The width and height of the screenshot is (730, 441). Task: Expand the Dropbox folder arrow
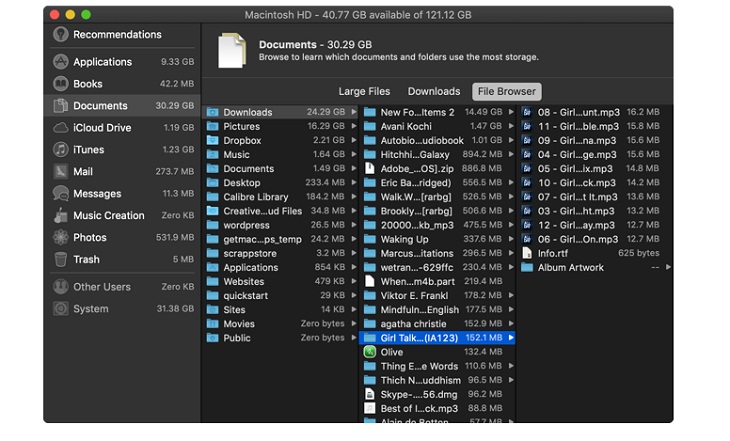[354, 140]
